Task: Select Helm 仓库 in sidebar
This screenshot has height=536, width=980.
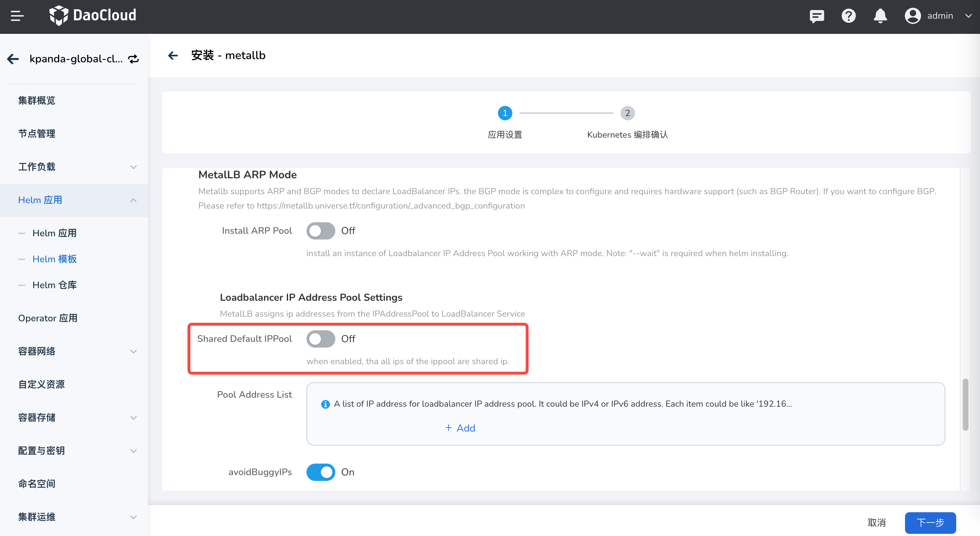Action: pos(54,285)
